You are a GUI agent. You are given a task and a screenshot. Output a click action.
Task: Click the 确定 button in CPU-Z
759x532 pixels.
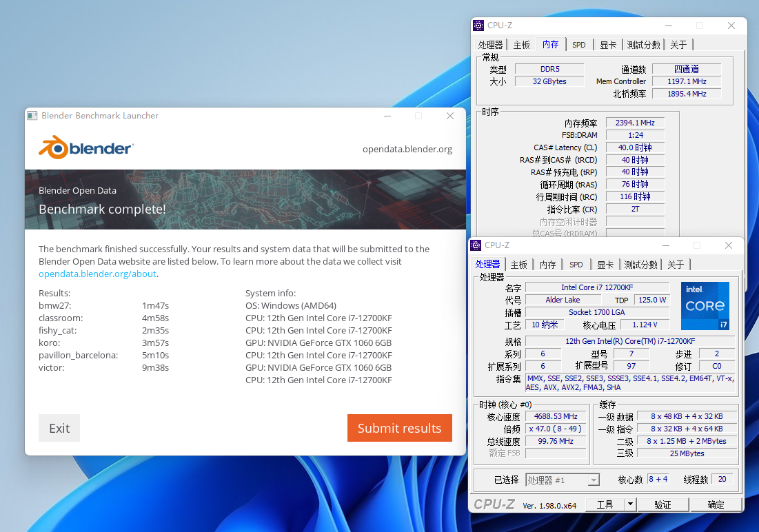[716, 504]
